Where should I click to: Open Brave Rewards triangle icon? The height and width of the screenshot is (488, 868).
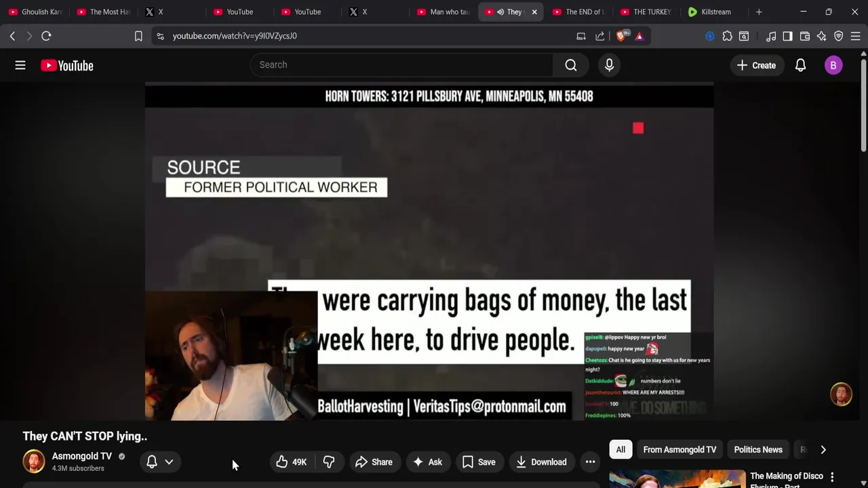(x=639, y=36)
